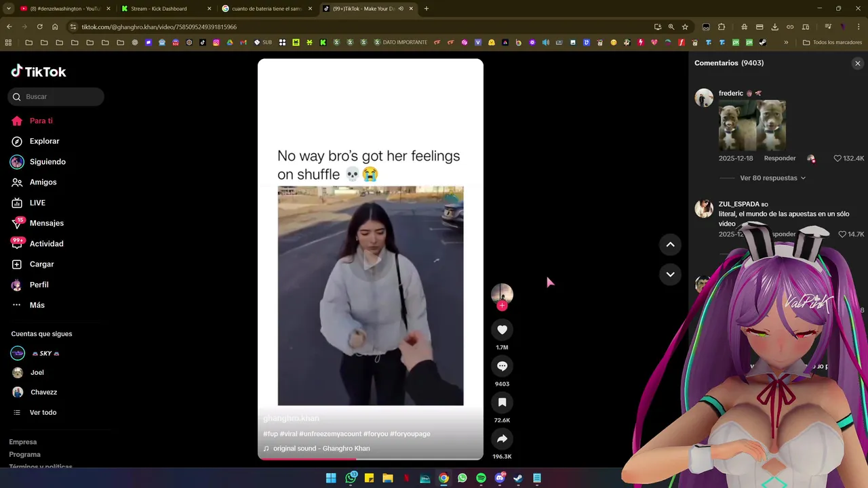The height and width of the screenshot is (488, 868).
Task: Click the #viral hashtag
Action: [x=288, y=434]
